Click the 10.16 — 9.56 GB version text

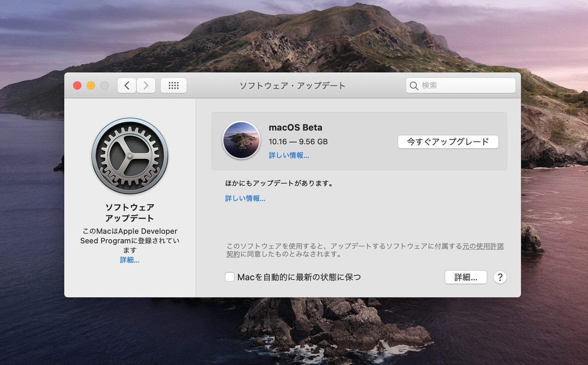(298, 142)
